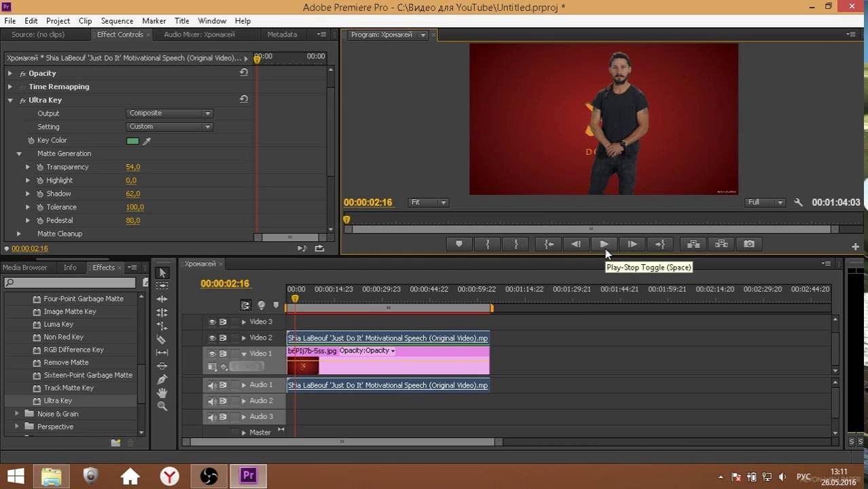Open the button editor plus icon
The width and height of the screenshot is (868, 489).
click(x=856, y=247)
